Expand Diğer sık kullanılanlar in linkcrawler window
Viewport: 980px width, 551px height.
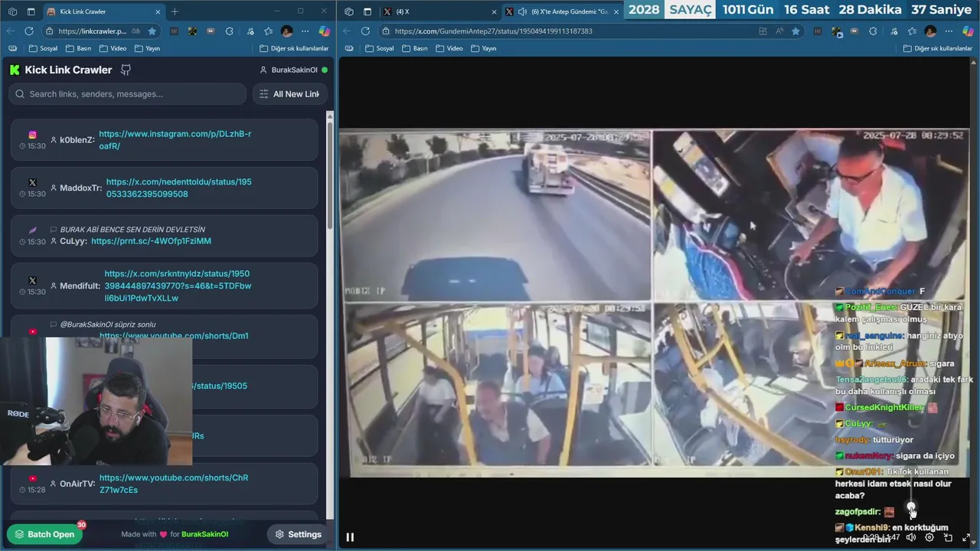(x=294, y=48)
